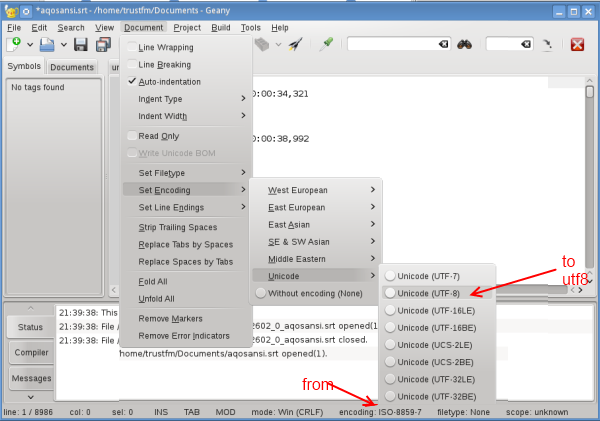600x421 pixels.
Task: Clear the goto line field
Action: coord(526,44)
